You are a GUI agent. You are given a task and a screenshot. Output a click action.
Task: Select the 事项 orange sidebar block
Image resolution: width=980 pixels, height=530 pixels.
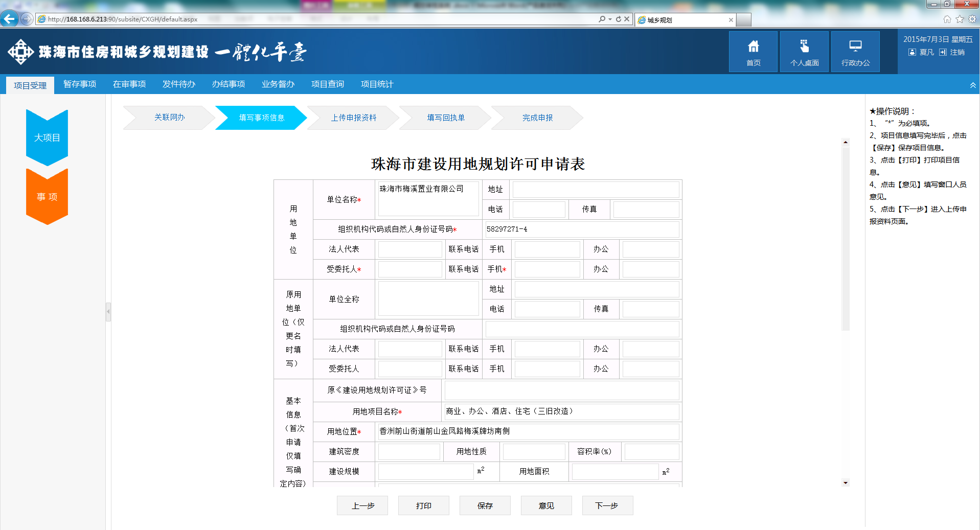47,197
